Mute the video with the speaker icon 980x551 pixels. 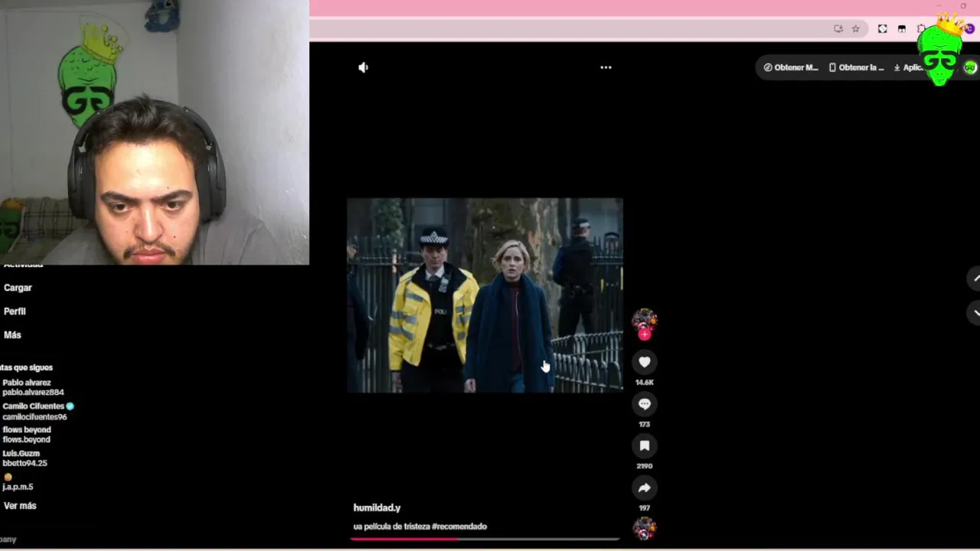[x=363, y=67]
